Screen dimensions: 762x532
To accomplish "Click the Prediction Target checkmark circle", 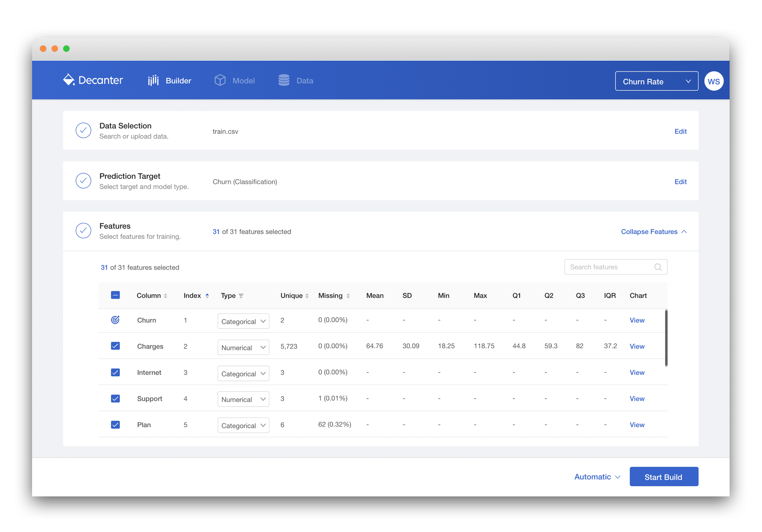I will [x=83, y=181].
